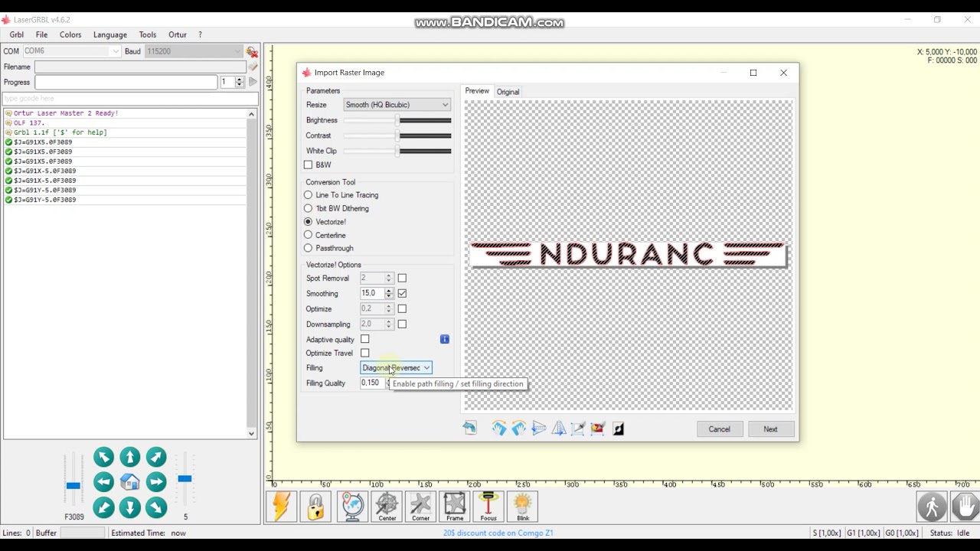Click the rotate counter-clockwise hand icon

(x=519, y=429)
